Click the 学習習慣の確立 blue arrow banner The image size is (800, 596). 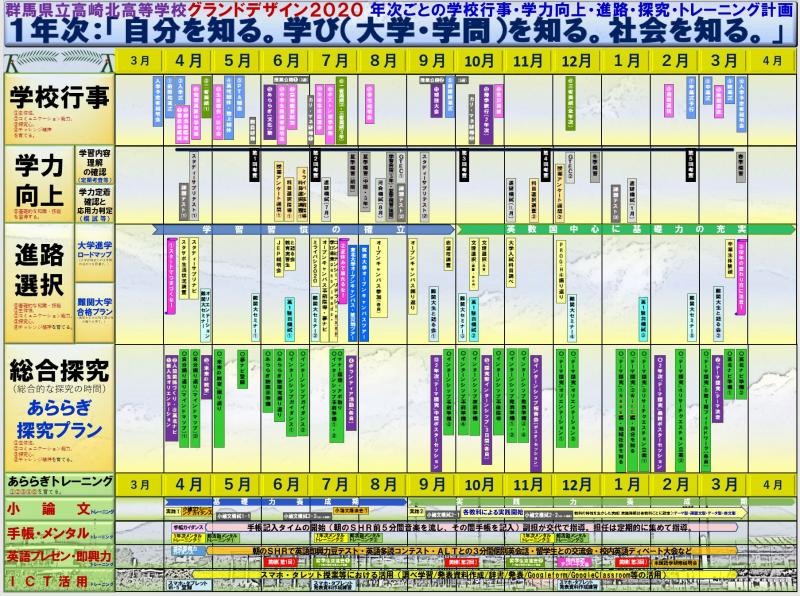coord(300,229)
